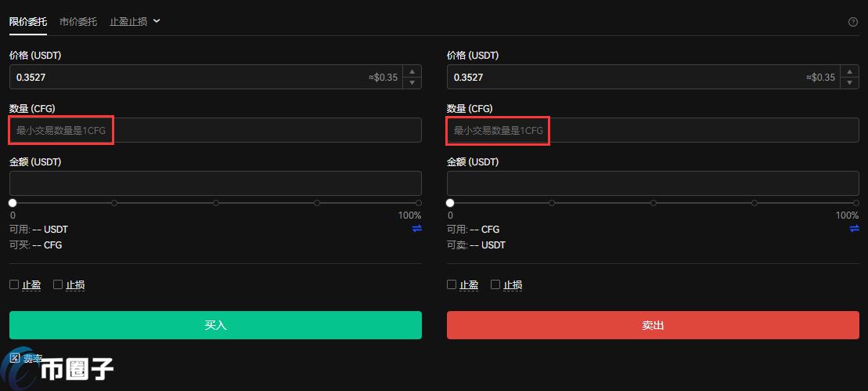Set buy slider to 25% marker
Image resolution: width=868 pixels, height=391 pixels.
click(x=114, y=203)
